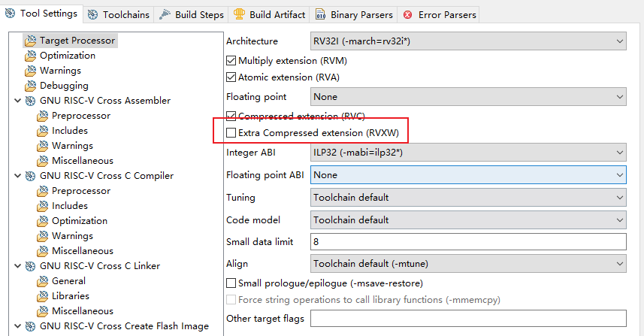Viewport: 644px width, 336px height.
Task: Click the Optimization option icon
Action: point(30,56)
